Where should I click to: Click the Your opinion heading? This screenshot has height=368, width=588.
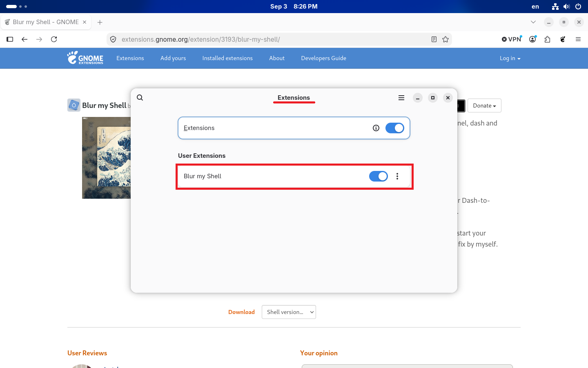(x=319, y=353)
